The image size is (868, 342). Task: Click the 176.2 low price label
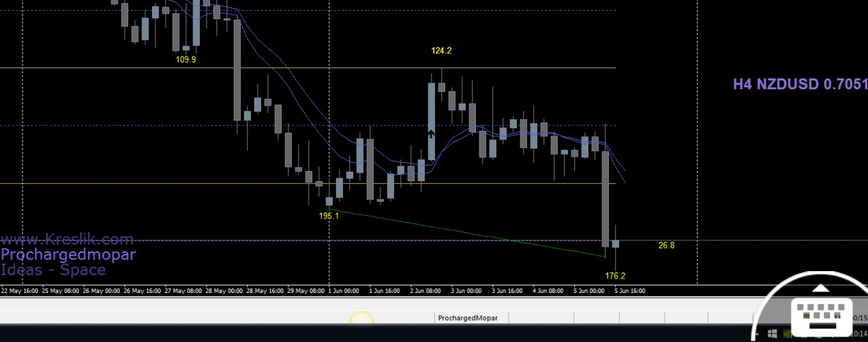[x=615, y=276]
